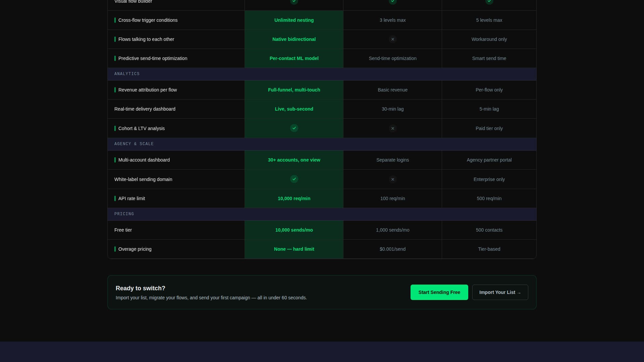Click the Overage pricing row label
The image size is (644, 362).
point(135,249)
